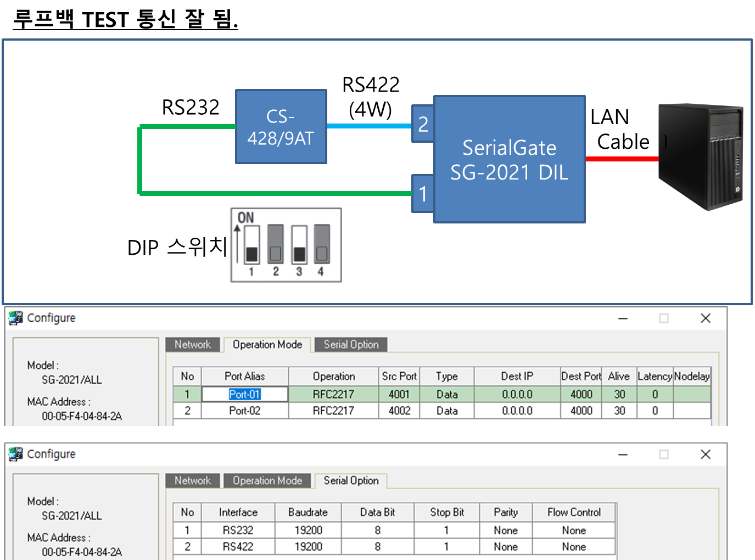The width and height of the screenshot is (755, 560).
Task: Close the Configure window showing Operation Mode
Action: 706,318
